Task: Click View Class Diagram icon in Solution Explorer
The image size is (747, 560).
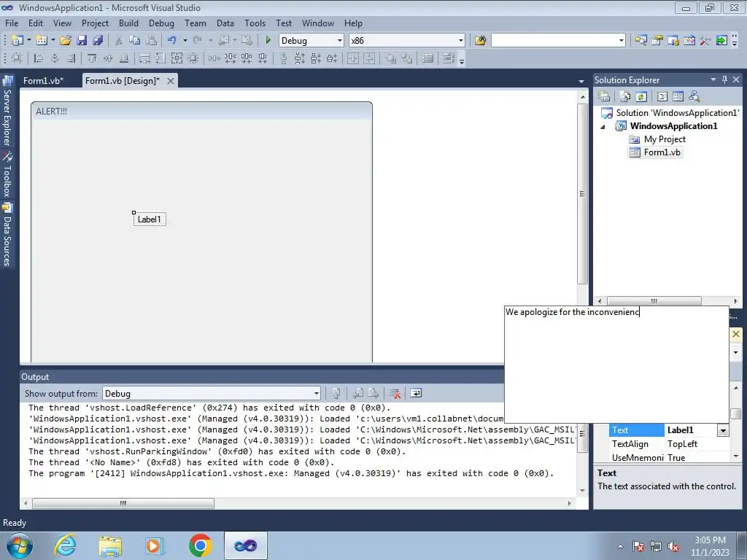Action: 694,97
